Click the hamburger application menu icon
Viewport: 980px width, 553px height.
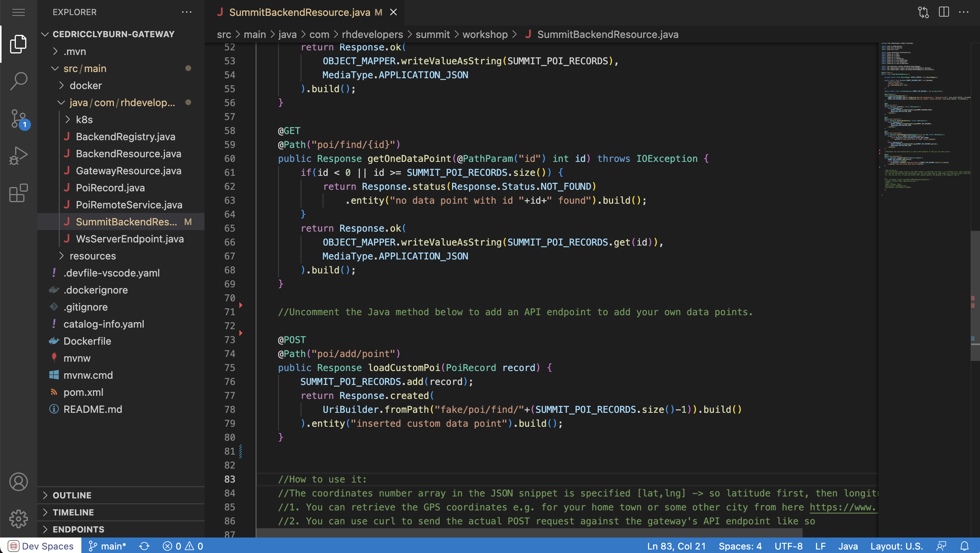coord(19,12)
